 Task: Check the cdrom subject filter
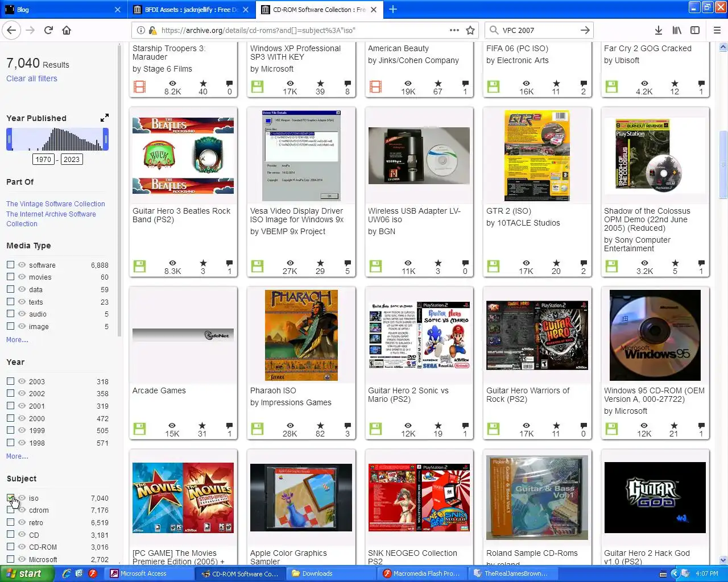point(10,510)
